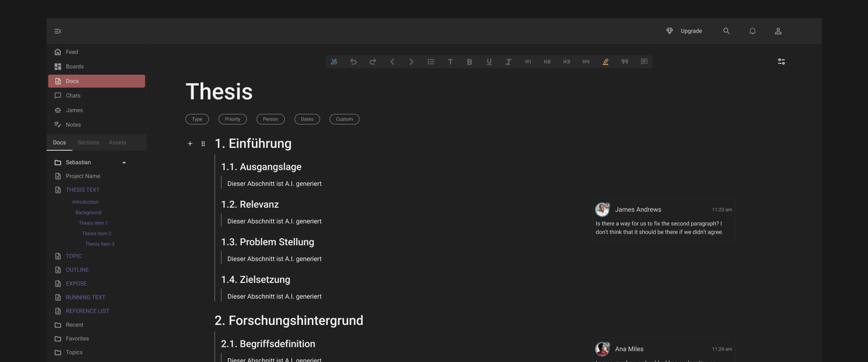Viewport: 868px width, 362px height.
Task: Select Thesis Item 3
Action: coord(100,244)
